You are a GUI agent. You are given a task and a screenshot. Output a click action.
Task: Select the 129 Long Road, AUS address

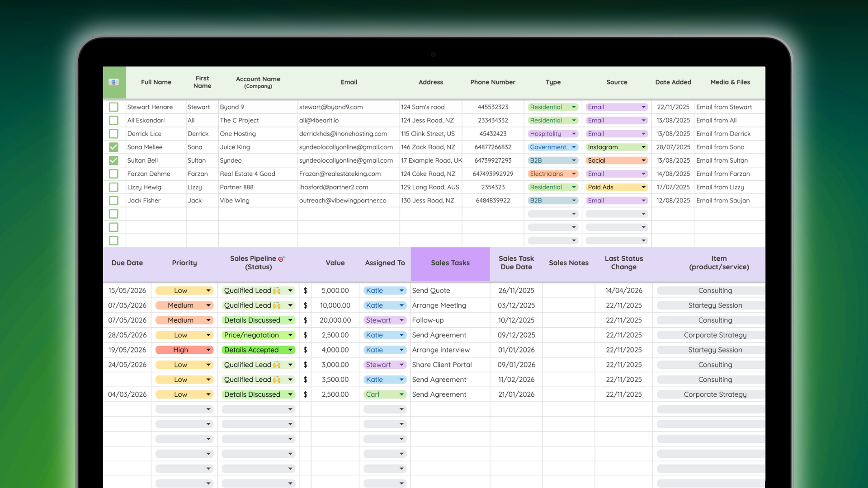pos(430,187)
